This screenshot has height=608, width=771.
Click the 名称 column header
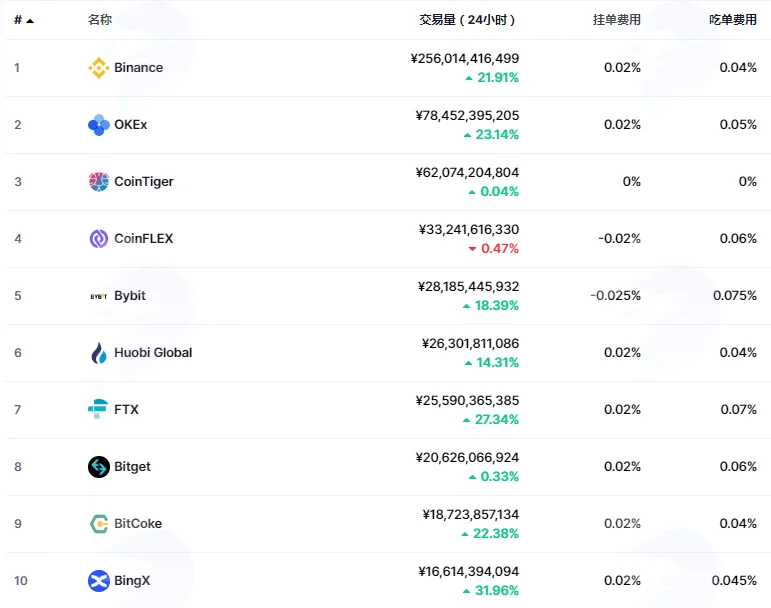pyautogui.click(x=100, y=20)
